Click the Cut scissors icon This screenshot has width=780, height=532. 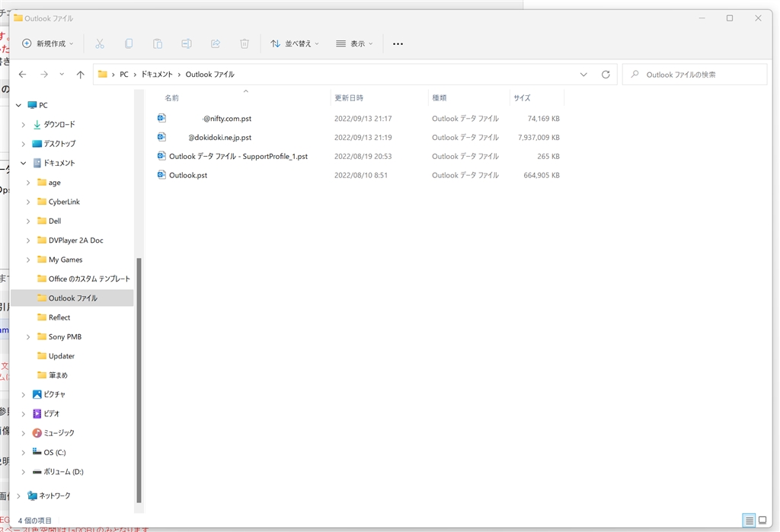tap(100, 43)
